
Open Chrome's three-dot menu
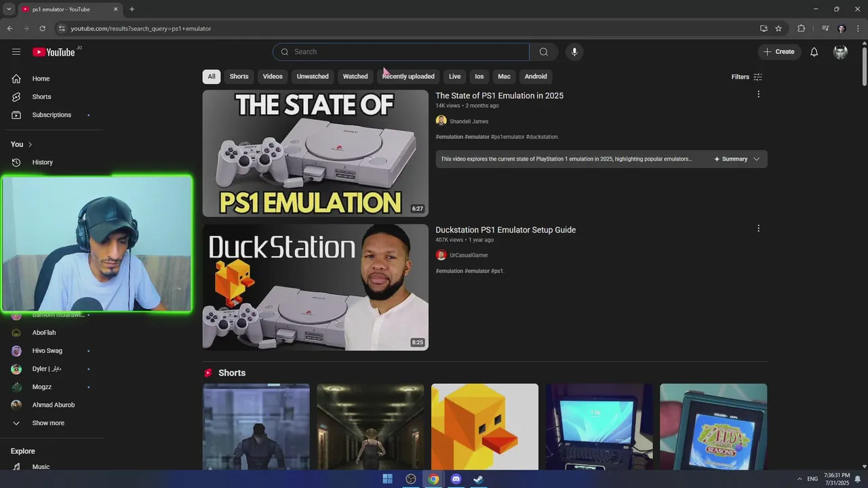pyautogui.click(x=859, y=28)
